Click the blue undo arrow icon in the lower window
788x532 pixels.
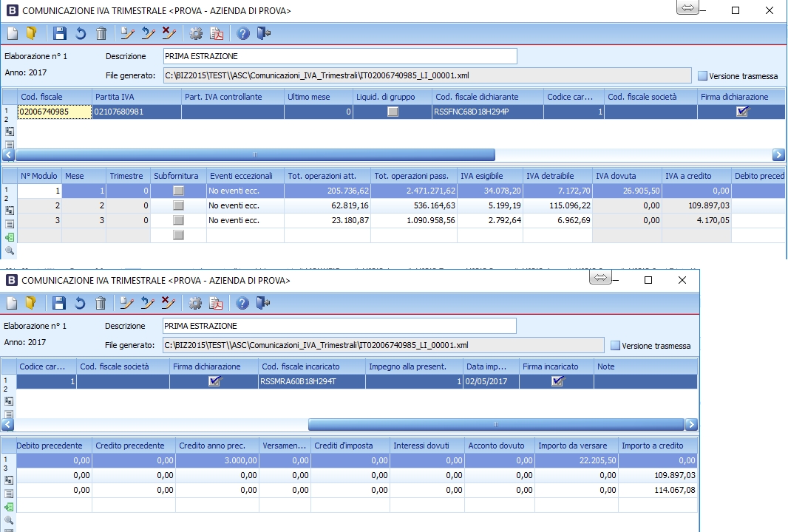pyautogui.click(x=80, y=303)
